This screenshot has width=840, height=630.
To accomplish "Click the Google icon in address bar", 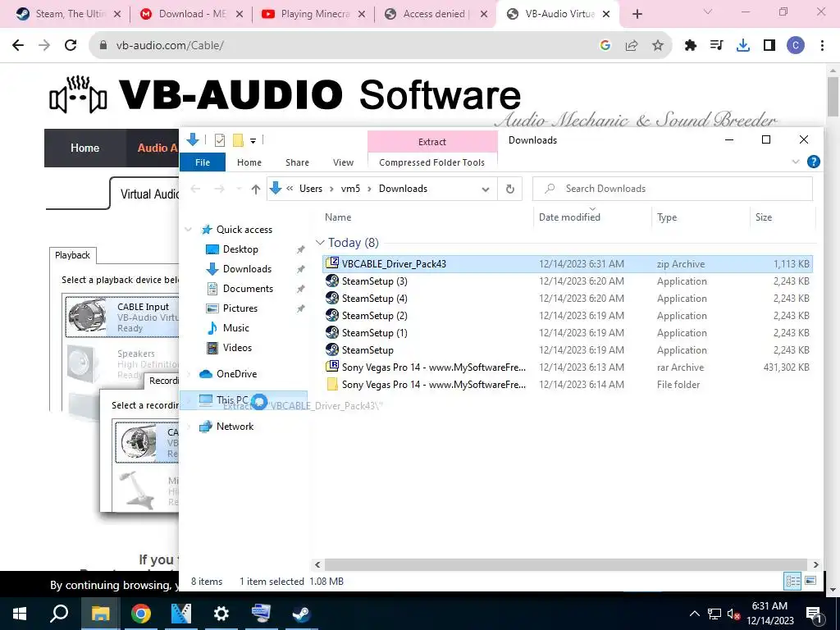I will (x=605, y=46).
